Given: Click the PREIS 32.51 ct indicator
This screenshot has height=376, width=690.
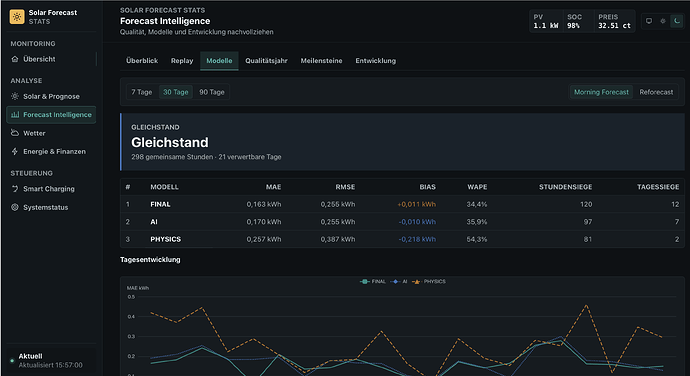Looking at the screenshot, I should (x=614, y=21).
